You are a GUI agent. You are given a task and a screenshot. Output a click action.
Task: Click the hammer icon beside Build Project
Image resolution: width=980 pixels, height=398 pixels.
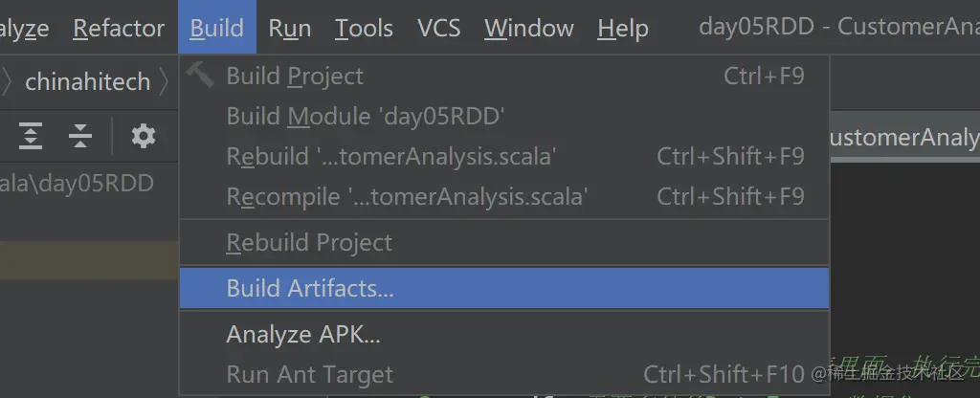coord(200,76)
